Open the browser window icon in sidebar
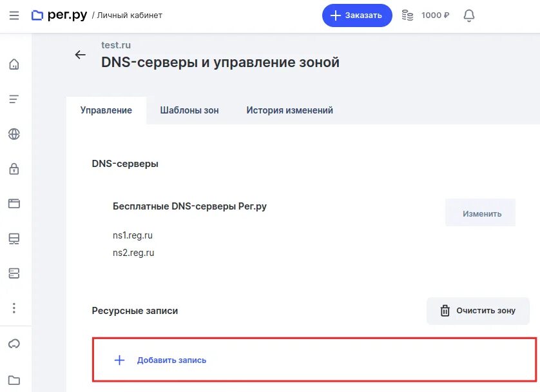The image size is (540, 392). [x=14, y=204]
